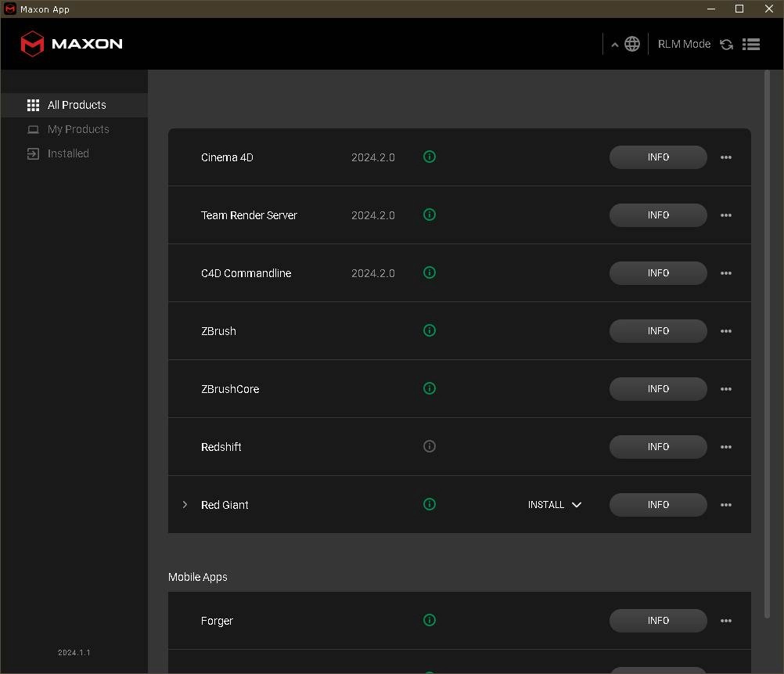Click the RLM Mode label
Screen dimensions: 784x674
[684, 44]
